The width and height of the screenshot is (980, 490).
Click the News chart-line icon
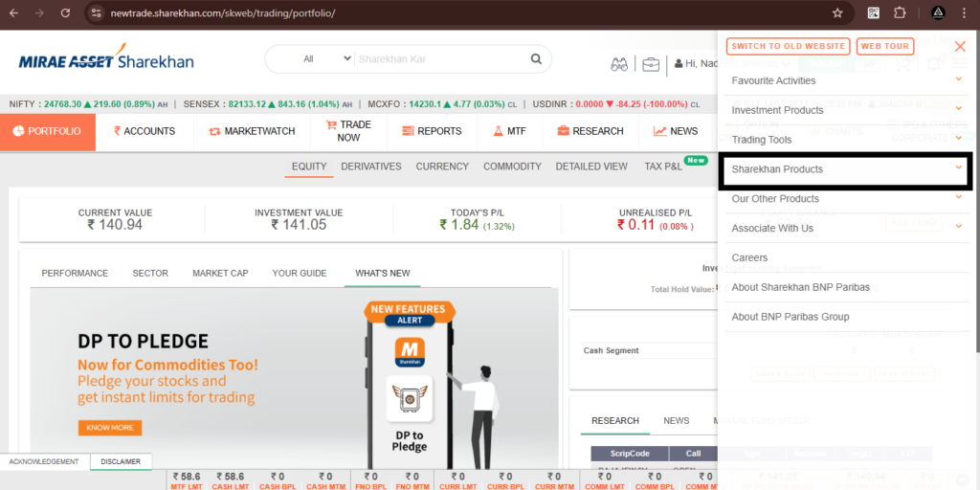tap(660, 131)
